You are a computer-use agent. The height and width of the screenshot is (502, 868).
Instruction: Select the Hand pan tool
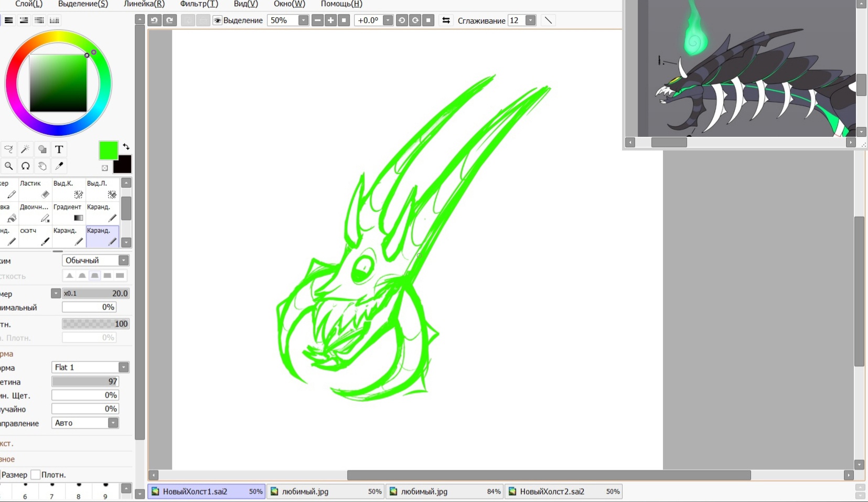pos(42,166)
